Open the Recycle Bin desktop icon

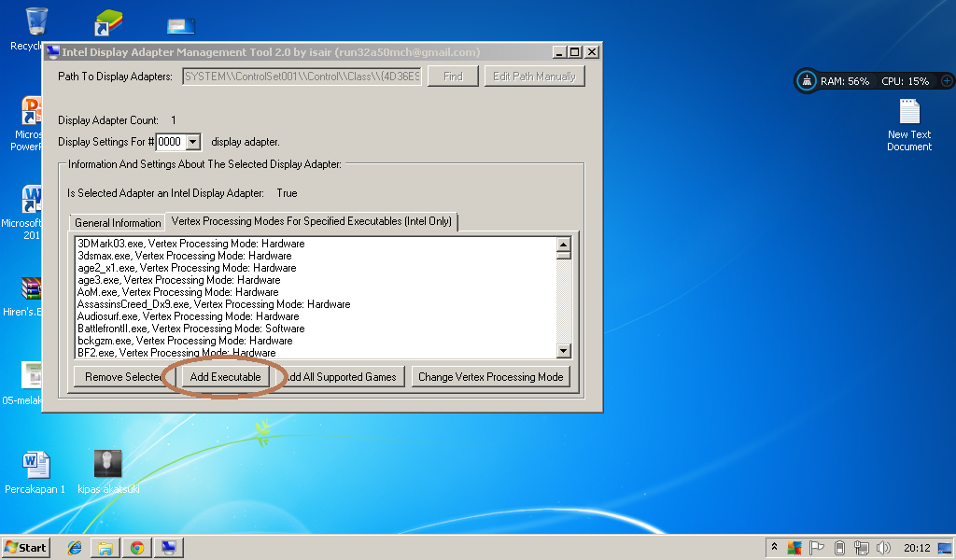pyautogui.click(x=35, y=21)
